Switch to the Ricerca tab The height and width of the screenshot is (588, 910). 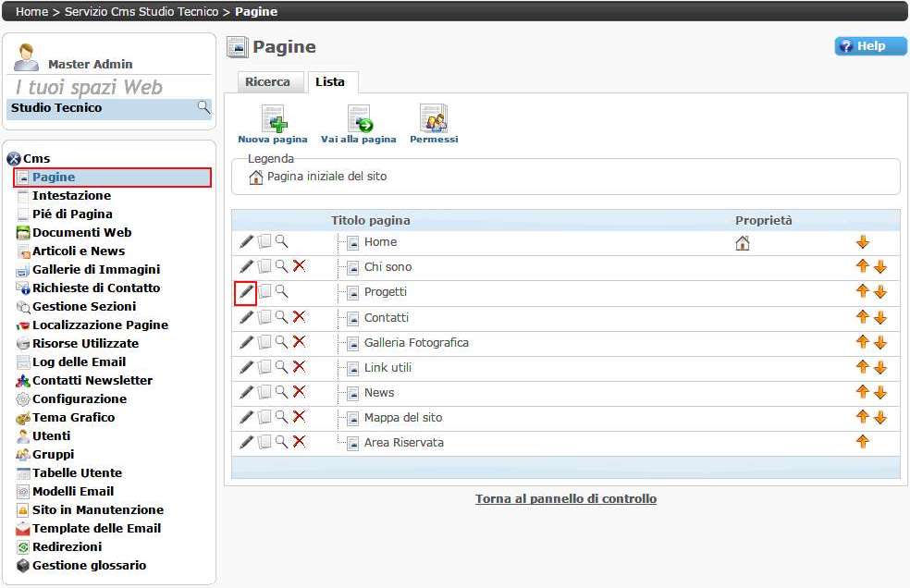pos(267,82)
